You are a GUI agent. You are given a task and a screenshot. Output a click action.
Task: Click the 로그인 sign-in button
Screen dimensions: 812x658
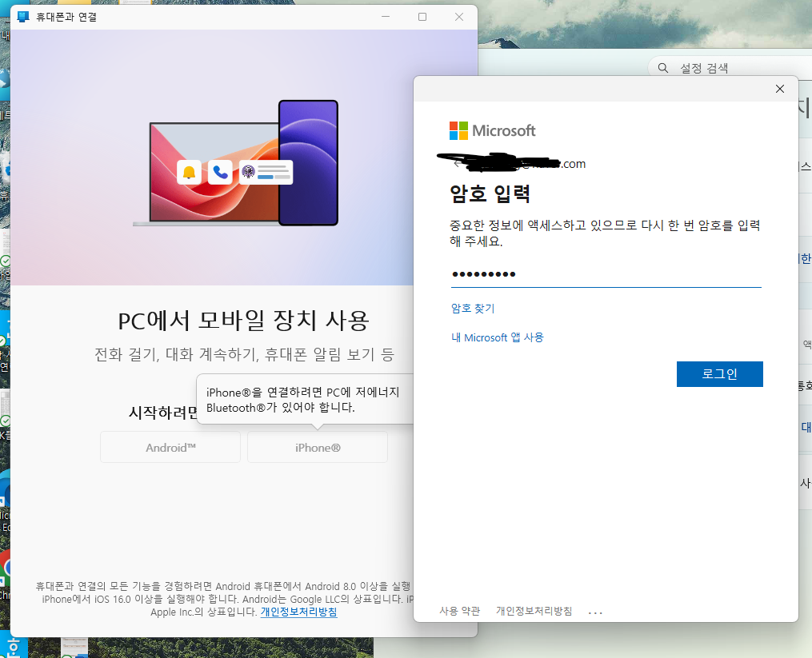719,374
